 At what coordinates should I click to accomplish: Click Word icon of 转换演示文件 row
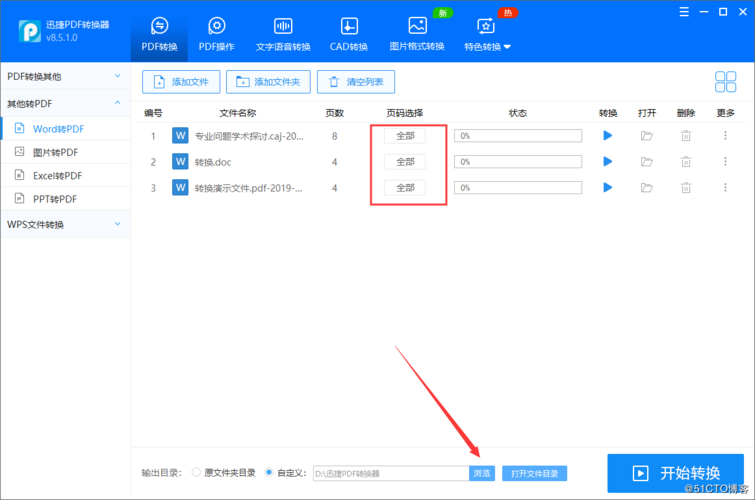tap(180, 187)
